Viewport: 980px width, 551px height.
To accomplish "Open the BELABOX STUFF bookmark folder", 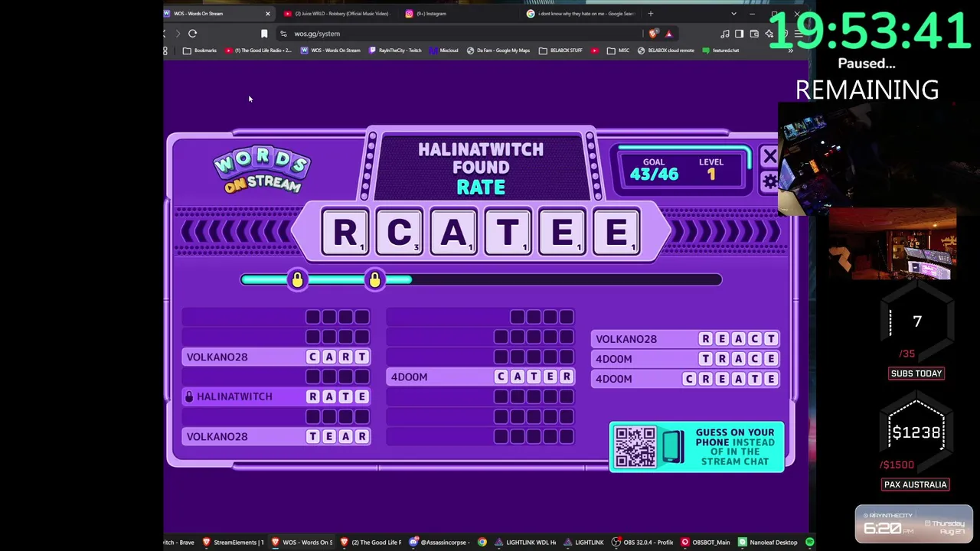I will point(560,51).
